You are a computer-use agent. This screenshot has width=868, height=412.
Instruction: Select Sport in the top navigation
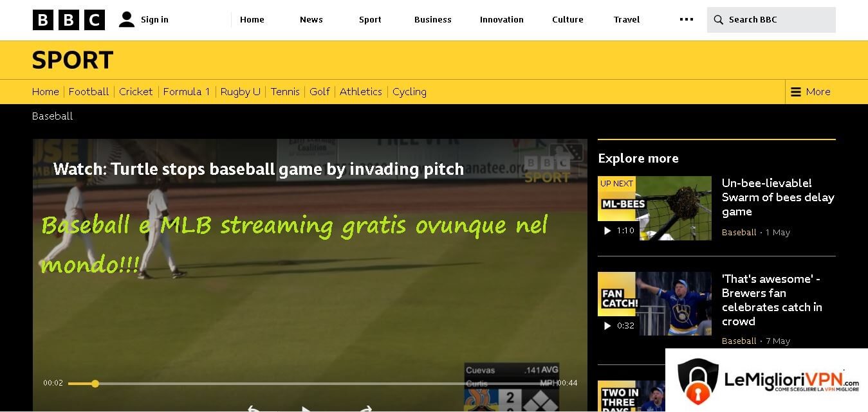pyautogui.click(x=370, y=20)
